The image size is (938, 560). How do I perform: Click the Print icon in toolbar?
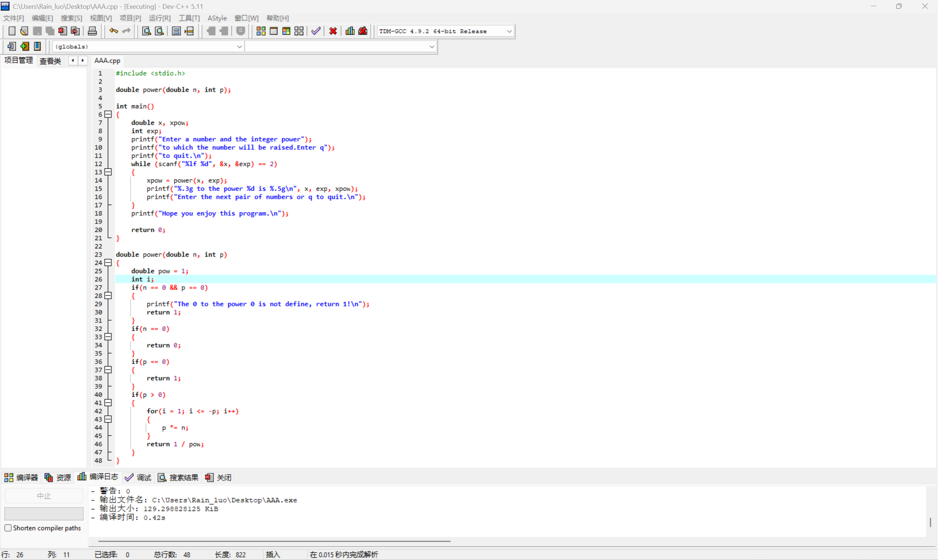click(x=92, y=31)
